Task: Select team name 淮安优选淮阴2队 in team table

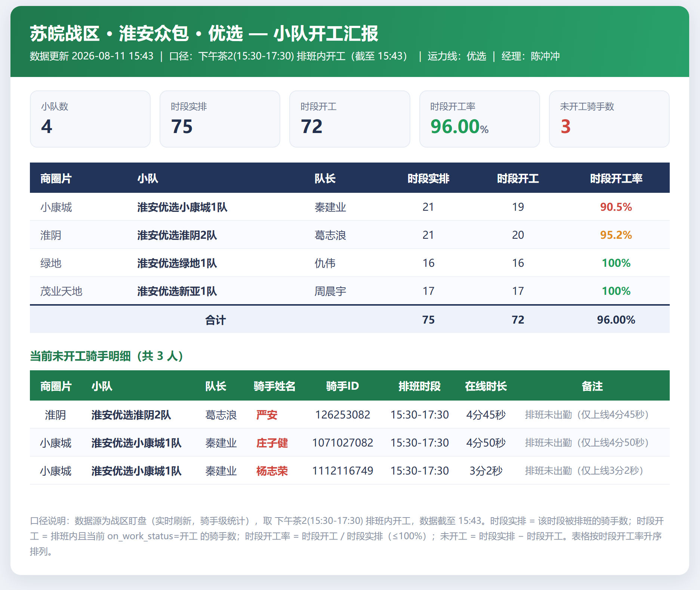Action: click(x=177, y=235)
